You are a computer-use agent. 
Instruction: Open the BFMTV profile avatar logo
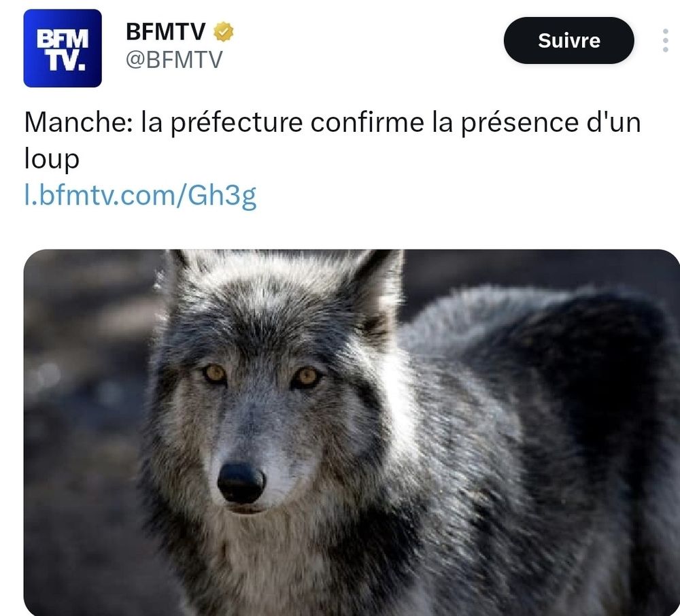pyautogui.click(x=63, y=48)
